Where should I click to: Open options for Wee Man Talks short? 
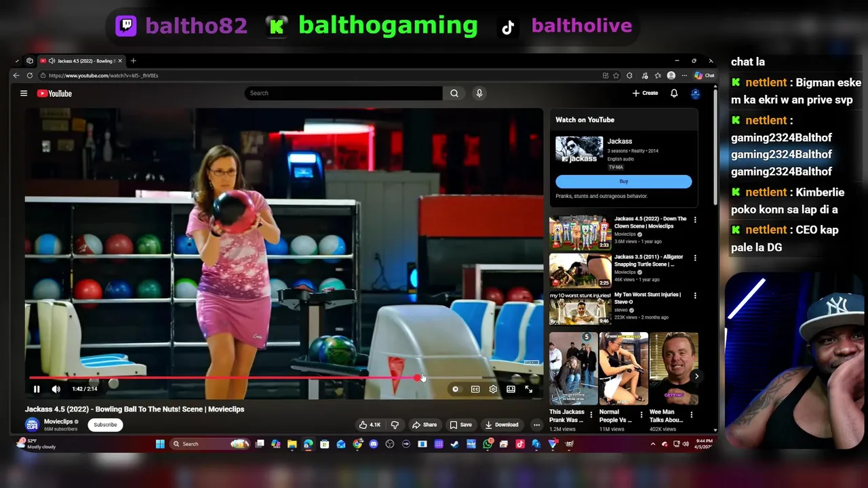692,414
